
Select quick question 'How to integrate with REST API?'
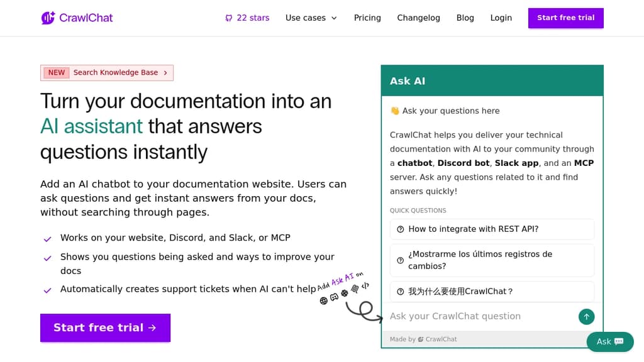[492, 229]
